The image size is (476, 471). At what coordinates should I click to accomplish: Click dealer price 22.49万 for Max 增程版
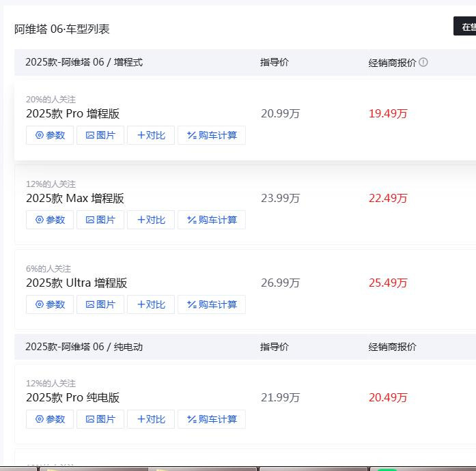click(x=388, y=199)
